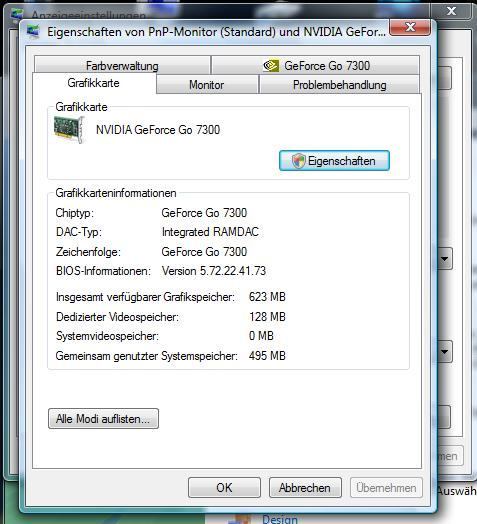
Task: Click the monitor icon in dialog title bar
Action: click(x=33, y=32)
